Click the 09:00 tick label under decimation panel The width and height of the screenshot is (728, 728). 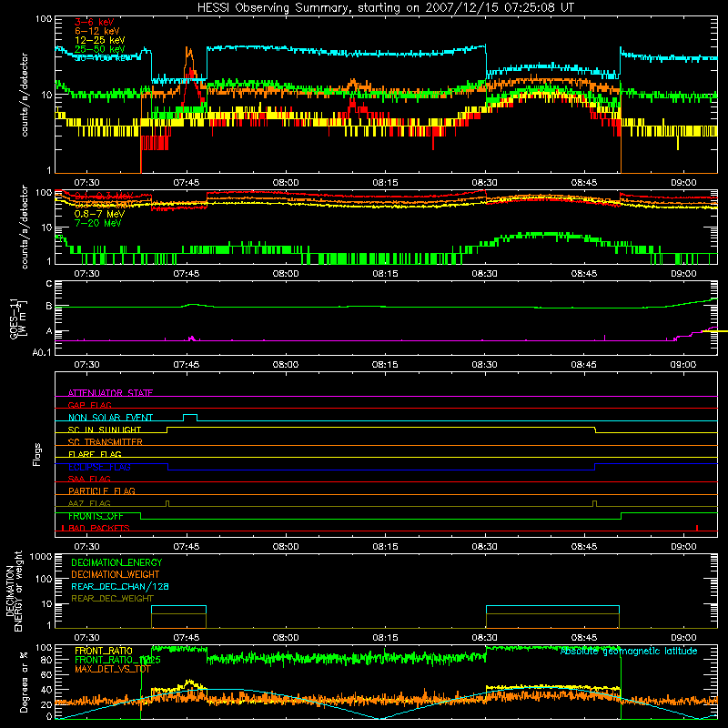(x=683, y=637)
